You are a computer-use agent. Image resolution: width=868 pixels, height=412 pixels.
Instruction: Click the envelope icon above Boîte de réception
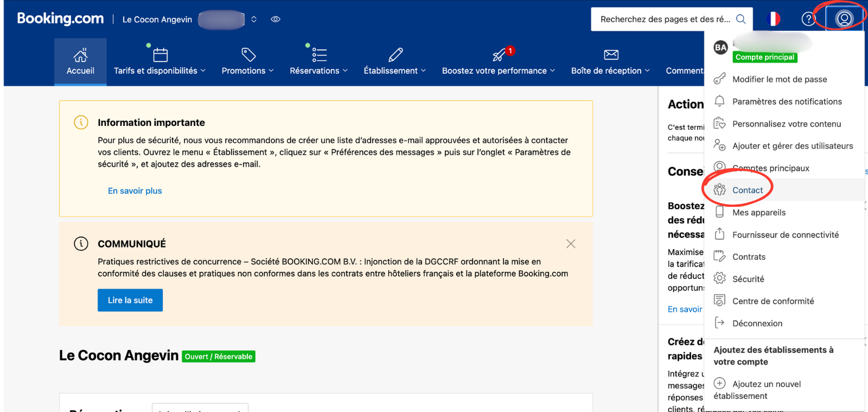tap(611, 55)
